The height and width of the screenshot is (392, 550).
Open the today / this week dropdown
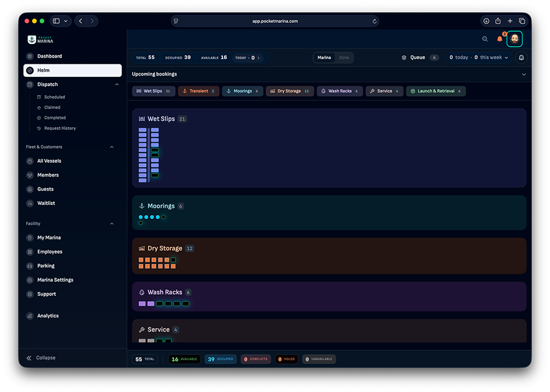coord(479,57)
